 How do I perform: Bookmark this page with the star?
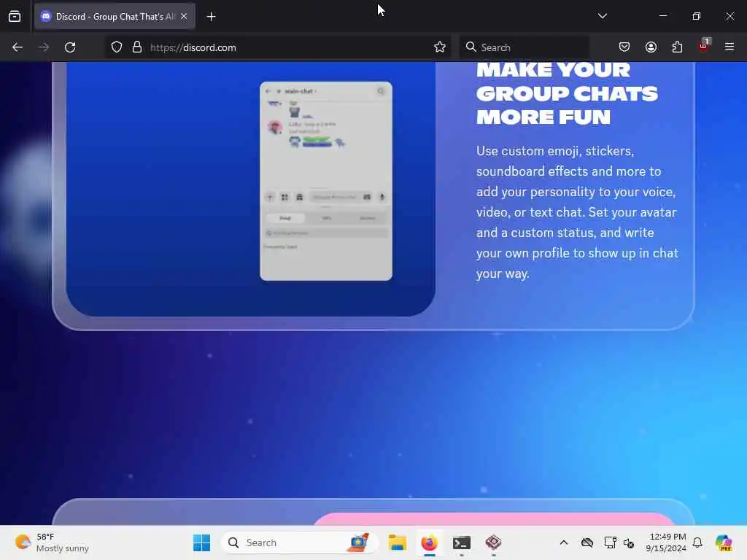440,47
